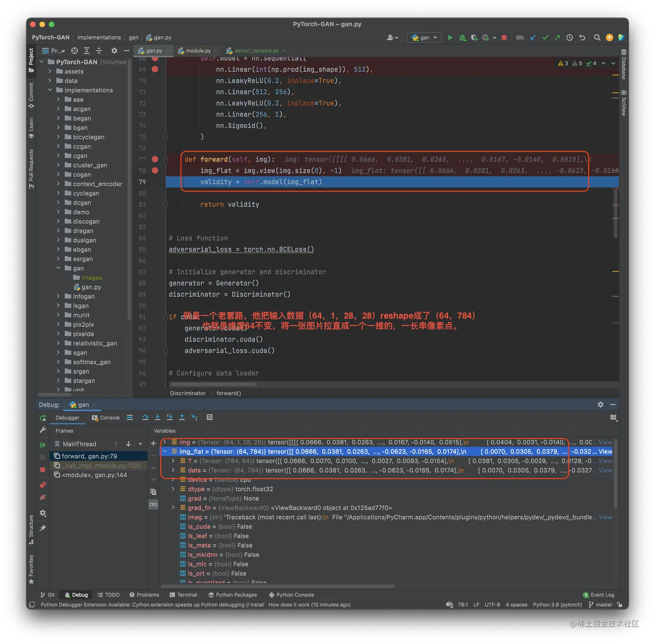Open Search Everywhere magnifier
This screenshot has width=655, height=644.
[597, 38]
